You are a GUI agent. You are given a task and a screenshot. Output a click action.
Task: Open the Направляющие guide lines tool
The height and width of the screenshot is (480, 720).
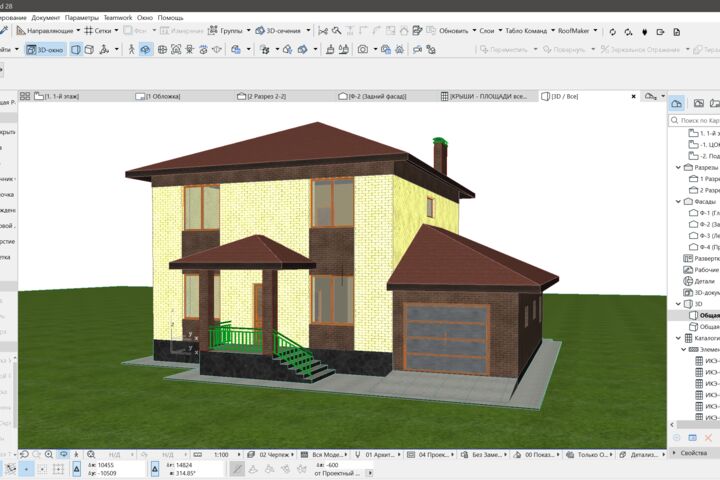click(45, 31)
